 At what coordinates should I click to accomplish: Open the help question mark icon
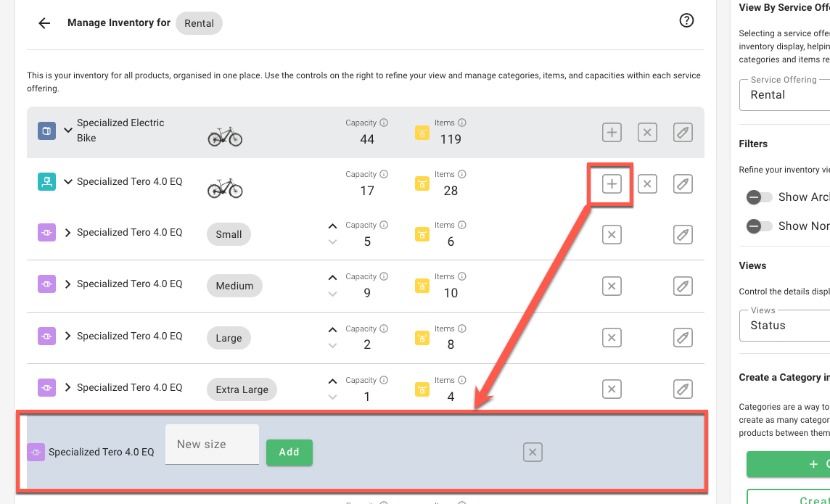click(x=686, y=20)
